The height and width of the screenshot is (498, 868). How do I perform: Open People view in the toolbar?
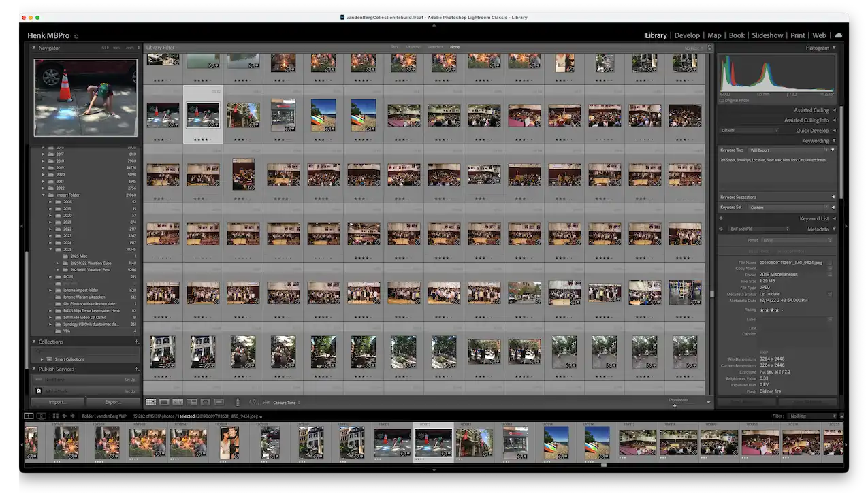205,403
